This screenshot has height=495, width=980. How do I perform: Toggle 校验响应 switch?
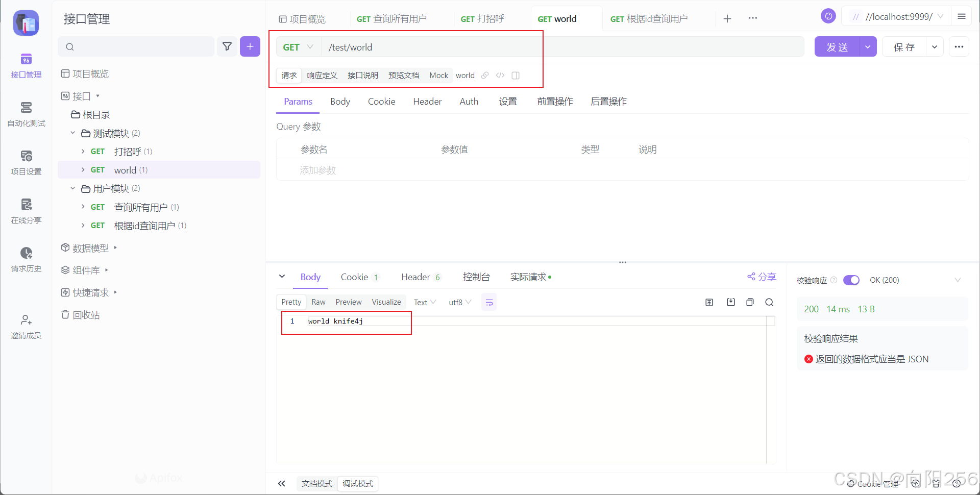851,280
